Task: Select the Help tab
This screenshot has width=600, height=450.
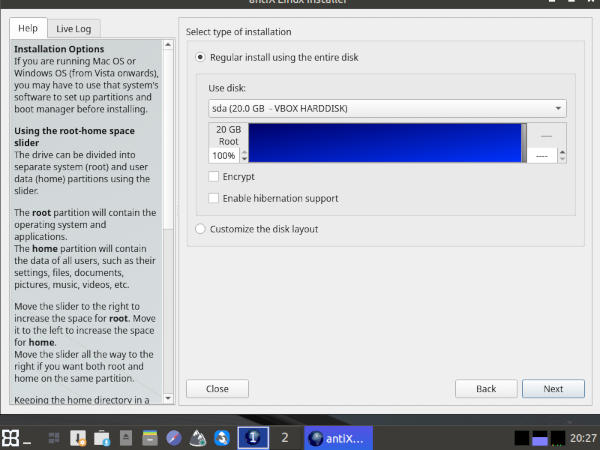Action: tap(28, 28)
